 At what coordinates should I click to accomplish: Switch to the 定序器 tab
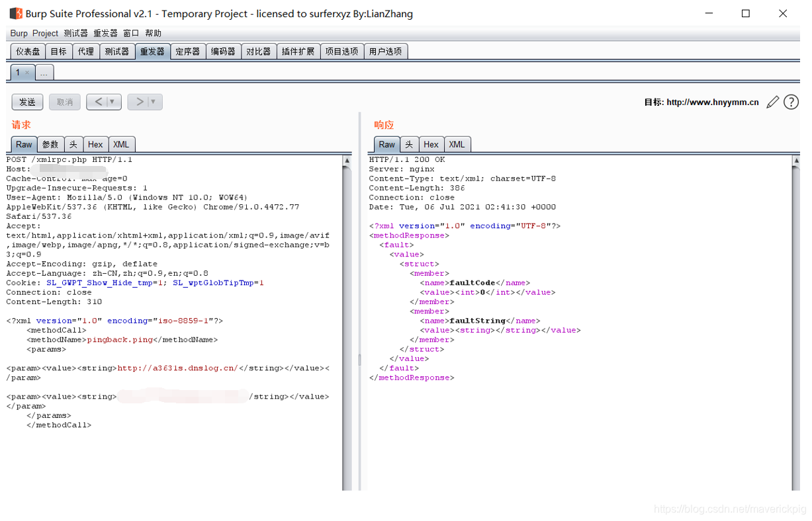click(188, 52)
